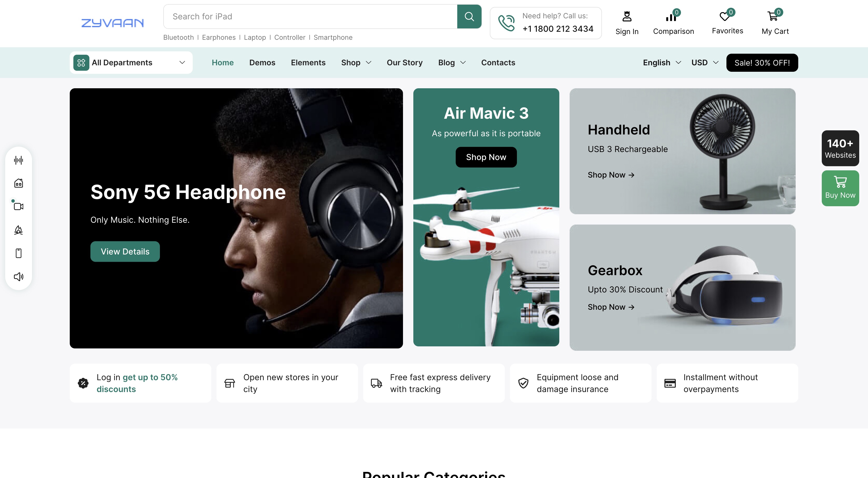The height and width of the screenshot is (478, 868).
Task: Open the Sign In user icon
Action: click(x=627, y=17)
